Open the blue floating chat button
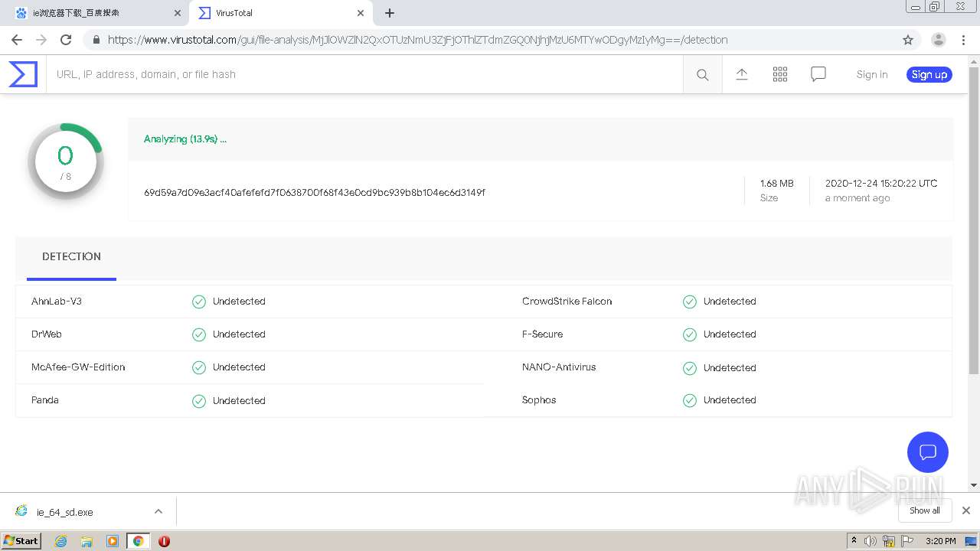This screenshot has height=551, width=980. point(928,452)
